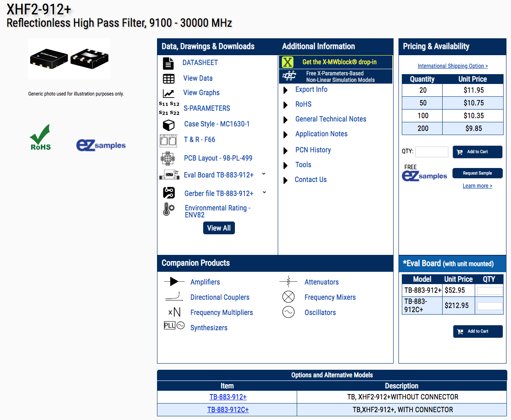
Task: Click the Attenuators resistor symbol icon
Action: (288, 282)
